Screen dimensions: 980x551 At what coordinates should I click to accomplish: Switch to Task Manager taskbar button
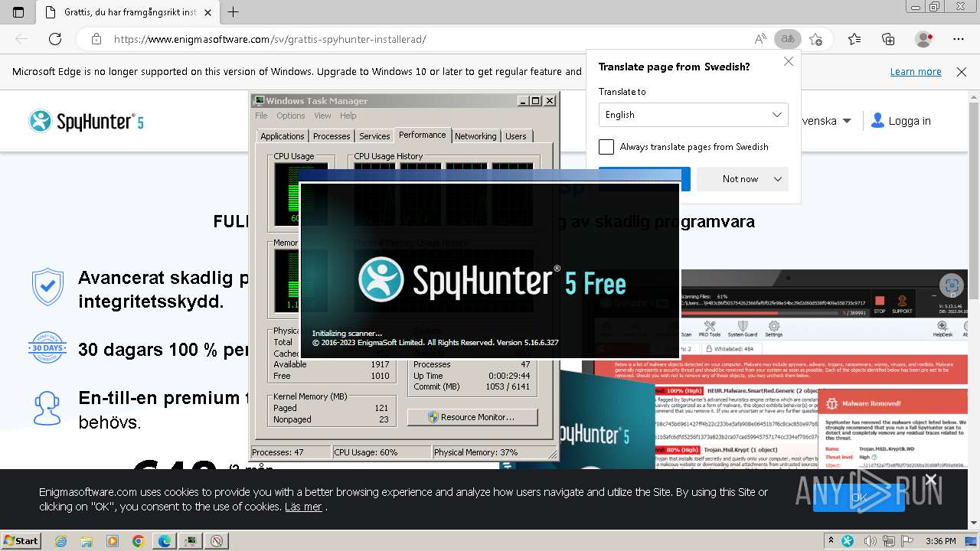point(190,541)
